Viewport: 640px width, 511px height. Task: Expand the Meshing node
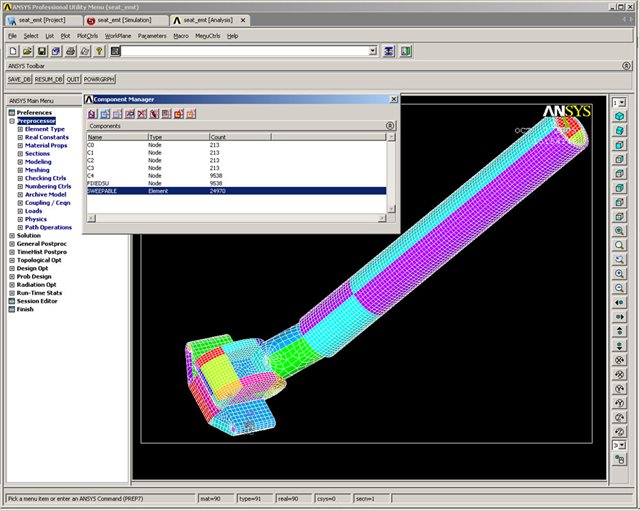[x=20, y=170]
